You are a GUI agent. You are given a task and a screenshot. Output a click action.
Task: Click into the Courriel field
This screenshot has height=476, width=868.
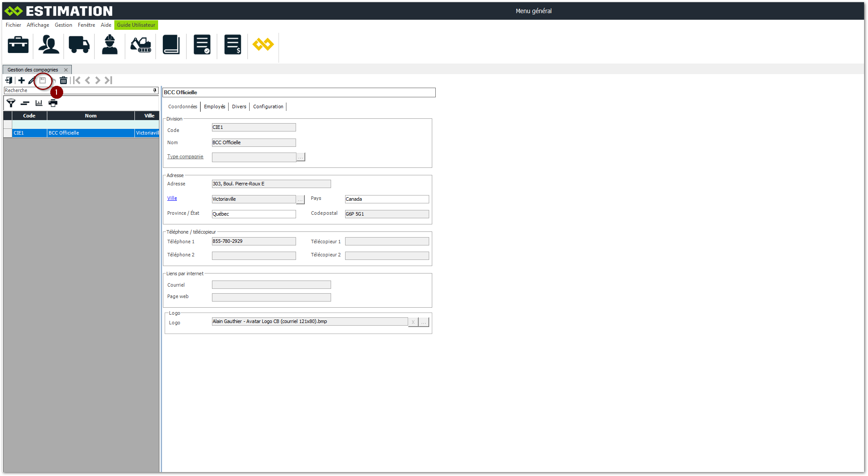(x=271, y=285)
